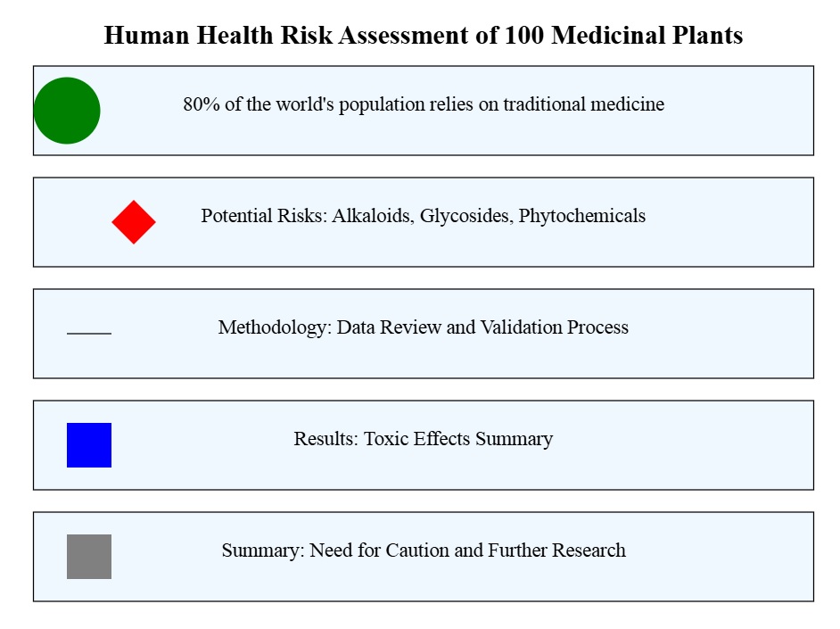Select the blue square Results icon
Screen dimensions: 840x629
[x=89, y=445]
